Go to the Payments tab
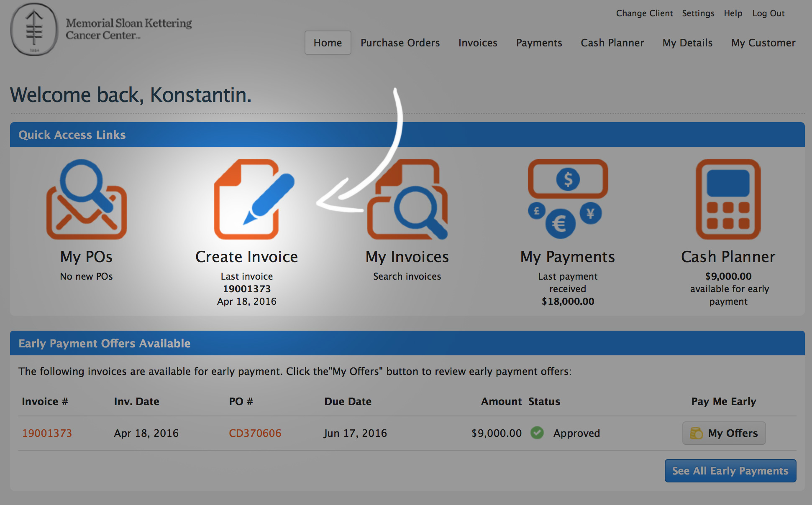The image size is (812, 505). tap(539, 43)
